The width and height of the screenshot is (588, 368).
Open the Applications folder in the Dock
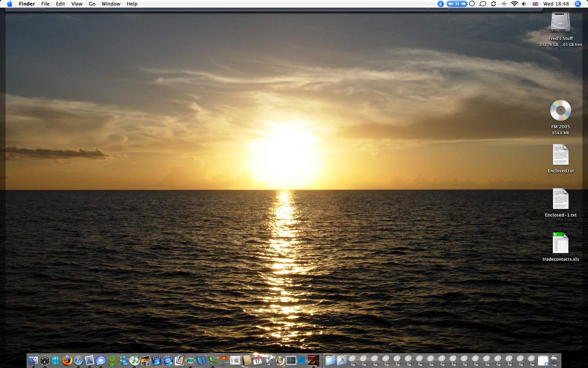pyautogui.click(x=341, y=360)
